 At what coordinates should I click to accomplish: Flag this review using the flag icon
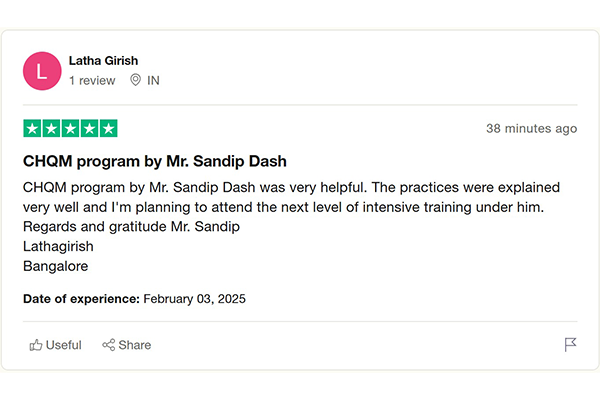click(570, 345)
